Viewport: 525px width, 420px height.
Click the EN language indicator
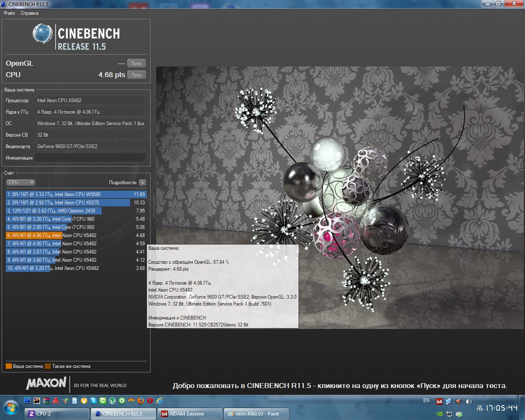(x=426, y=400)
